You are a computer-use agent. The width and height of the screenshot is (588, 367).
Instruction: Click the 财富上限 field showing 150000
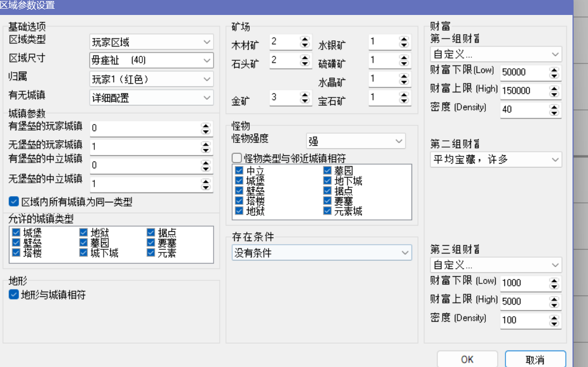click(521, 91)
